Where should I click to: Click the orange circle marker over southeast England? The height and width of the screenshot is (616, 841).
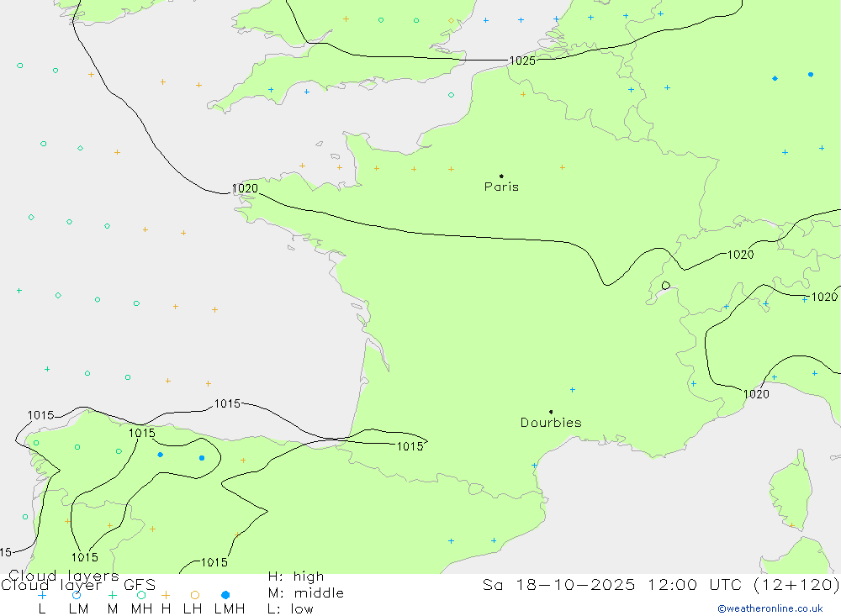tap(451, 21)
